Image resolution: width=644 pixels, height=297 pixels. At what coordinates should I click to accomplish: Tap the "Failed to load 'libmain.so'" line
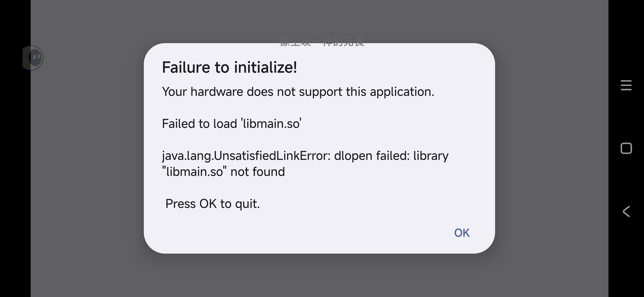(x=231, y=124)
